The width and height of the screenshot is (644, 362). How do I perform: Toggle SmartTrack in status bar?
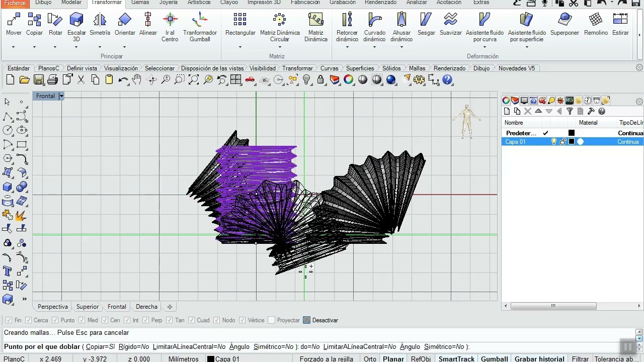pyautogui.click(x=456, y=359)
